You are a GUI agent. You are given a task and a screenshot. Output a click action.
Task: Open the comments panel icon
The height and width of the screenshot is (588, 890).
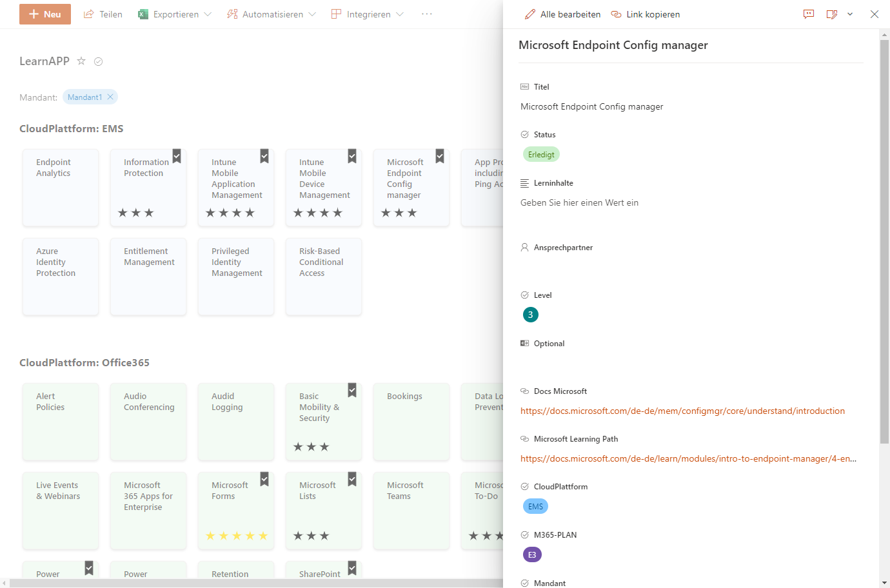pos(809,14)
